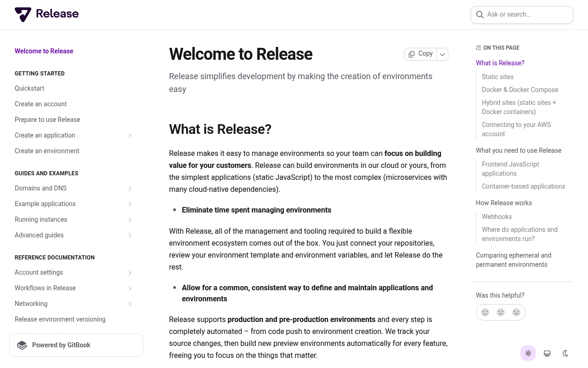The image size is (588, 368).
Task: Click Powered by GitBook link
Action: 76,345
